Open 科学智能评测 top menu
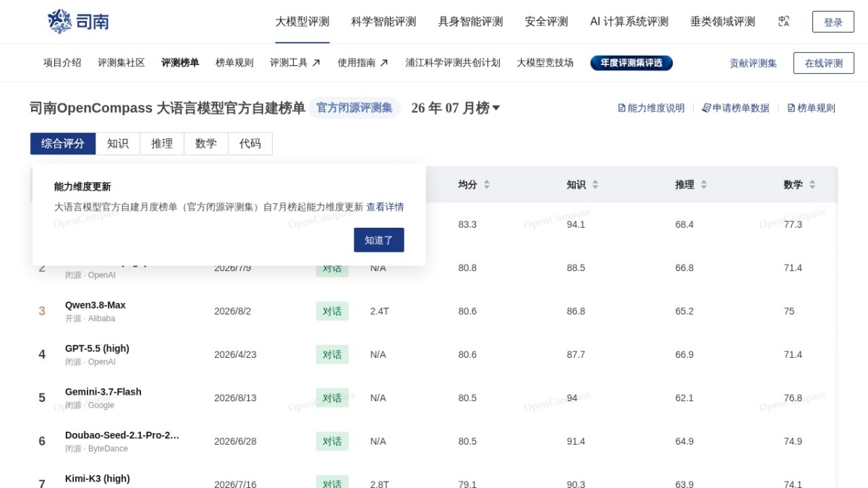 pyautogui.click(x=384, y=22)
